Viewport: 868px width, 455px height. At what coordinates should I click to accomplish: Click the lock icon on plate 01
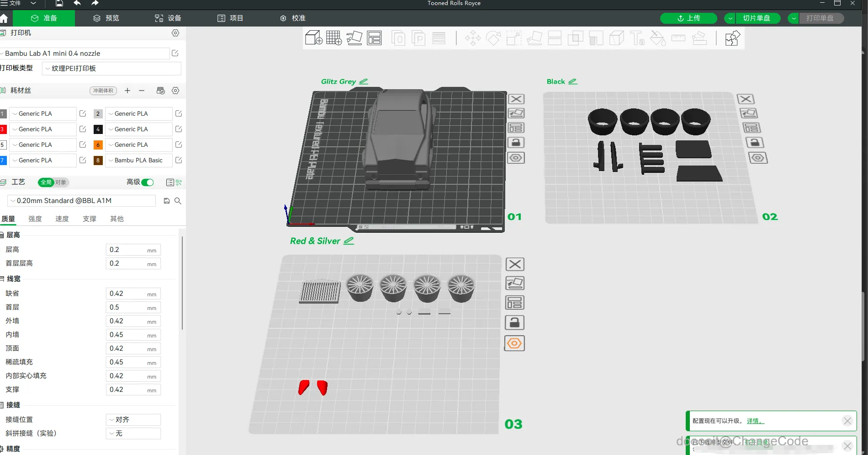click(x=516, y=143)
